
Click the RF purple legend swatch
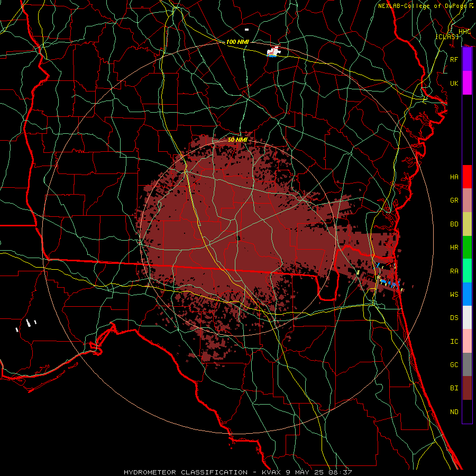tap(467, 59)
